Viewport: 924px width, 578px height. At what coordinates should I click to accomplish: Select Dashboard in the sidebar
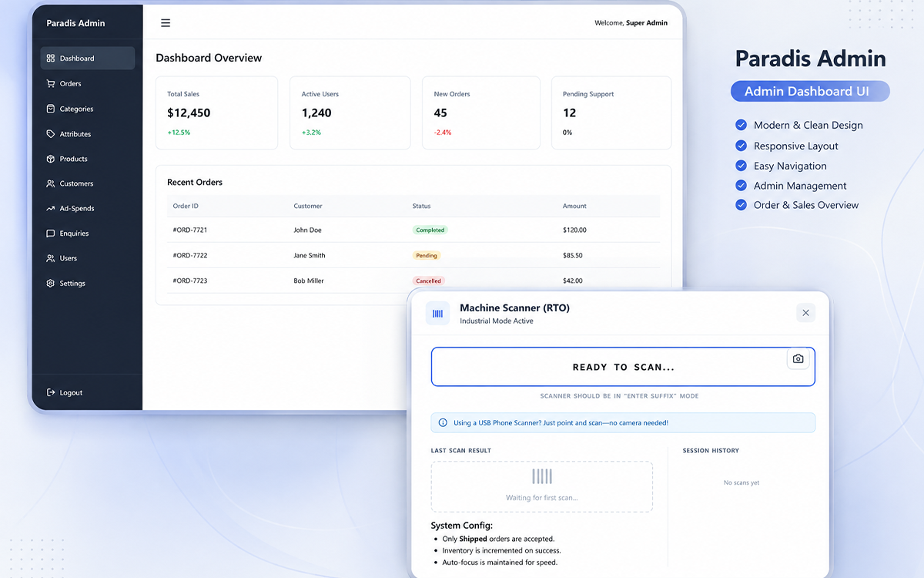click(88, 59)
